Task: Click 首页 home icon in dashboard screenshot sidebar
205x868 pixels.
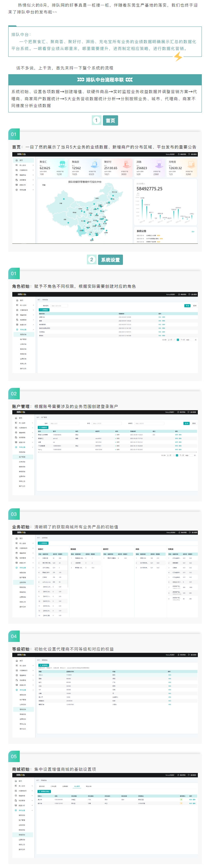Action: [16, 160]
